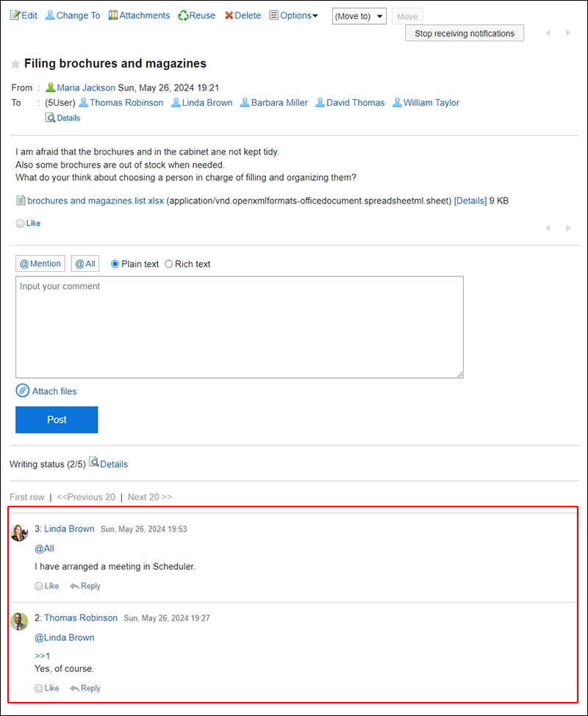The width and height of the screenshot is (588, 716).
Task: Open recipient Details below To list
Action: 63,118
